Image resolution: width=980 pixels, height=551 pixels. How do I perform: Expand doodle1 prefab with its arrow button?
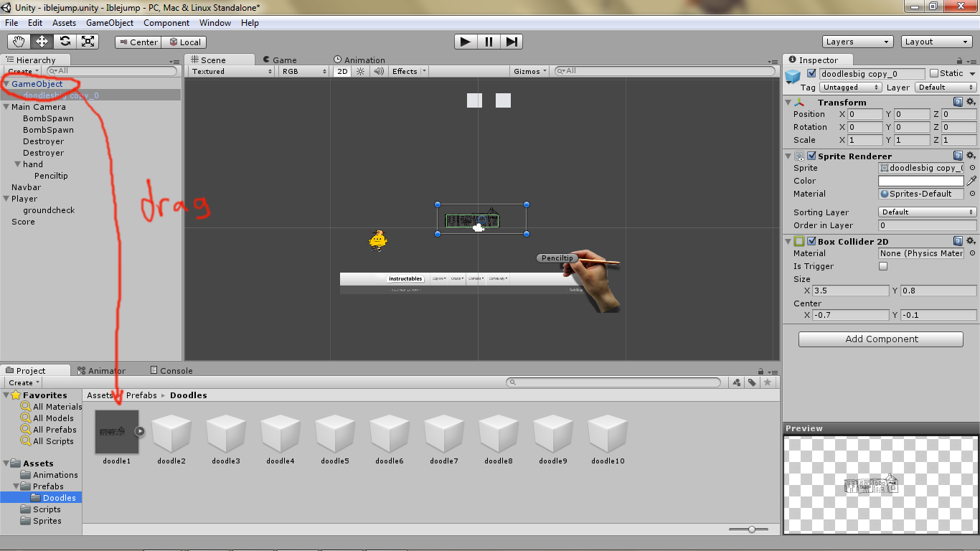[x=140, y=431]
